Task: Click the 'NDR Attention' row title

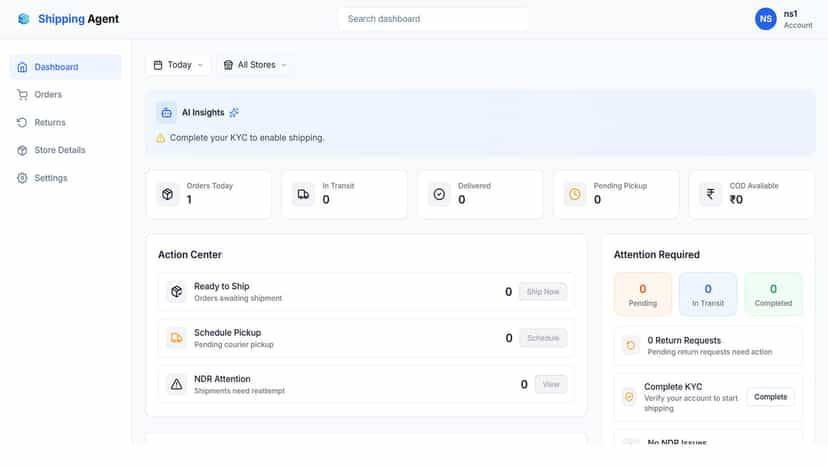Action: click(222, 379)
